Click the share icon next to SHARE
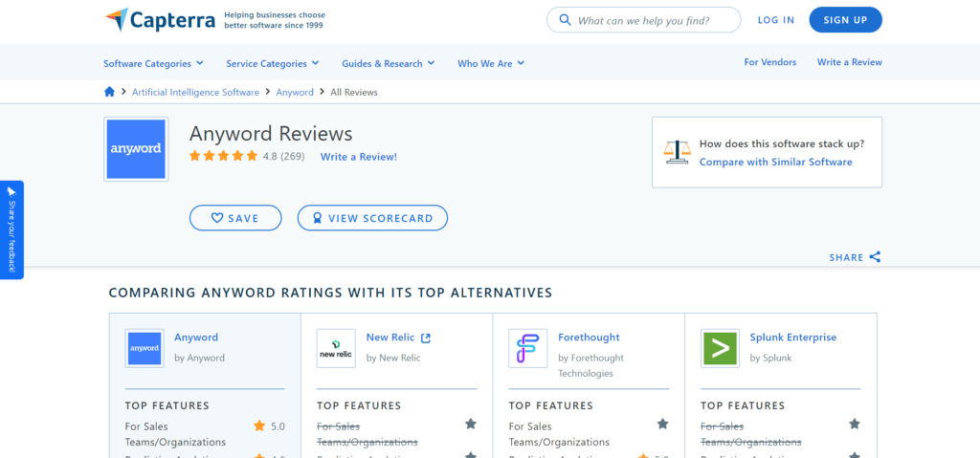The image size is (980, 458). tap(875, 257)
